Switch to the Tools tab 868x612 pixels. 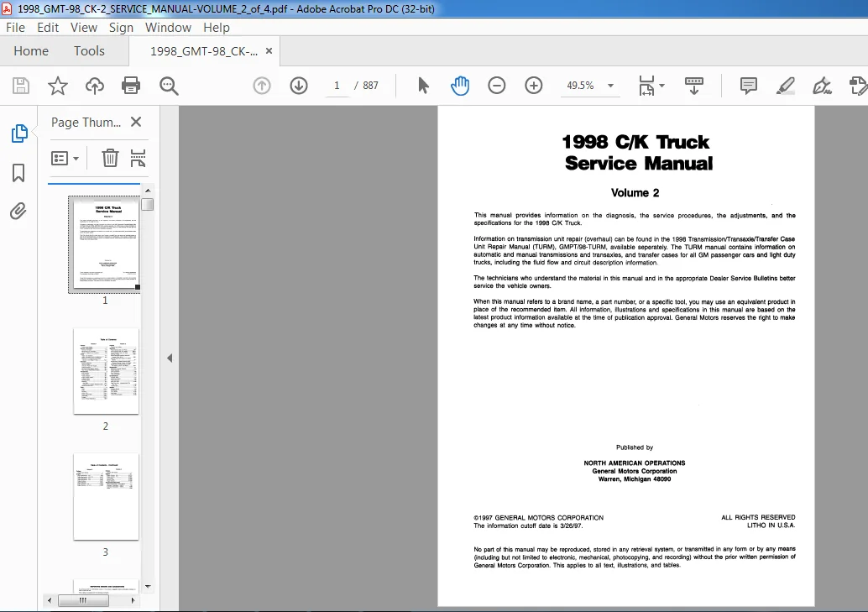click(89, 51)
